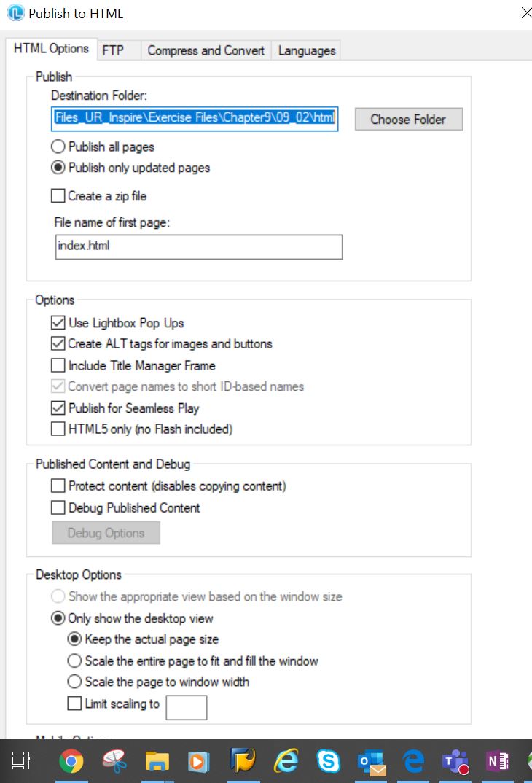Enable Create a zip file checkbox
532x783 pixels.
(58, 195)
